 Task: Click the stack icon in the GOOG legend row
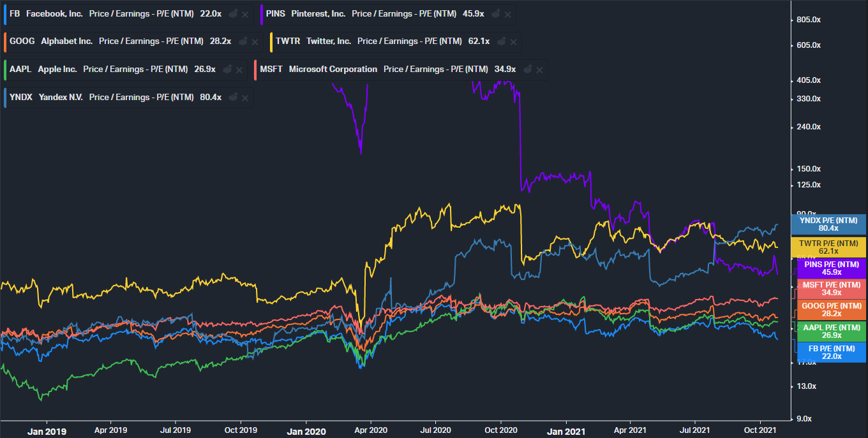[243, 41]
